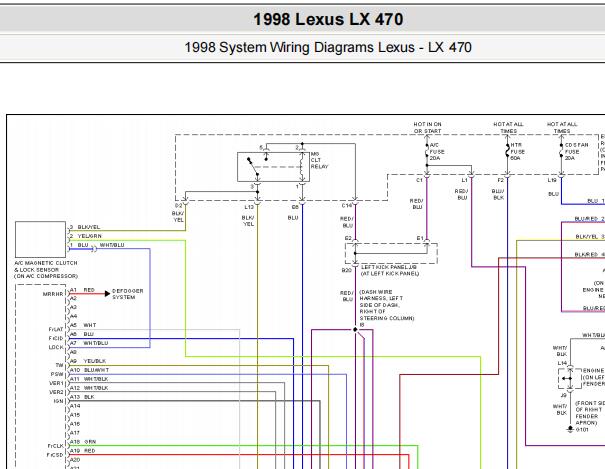Click the "2 YEL/GRN" compressor pin label

[x=86, y=236]
